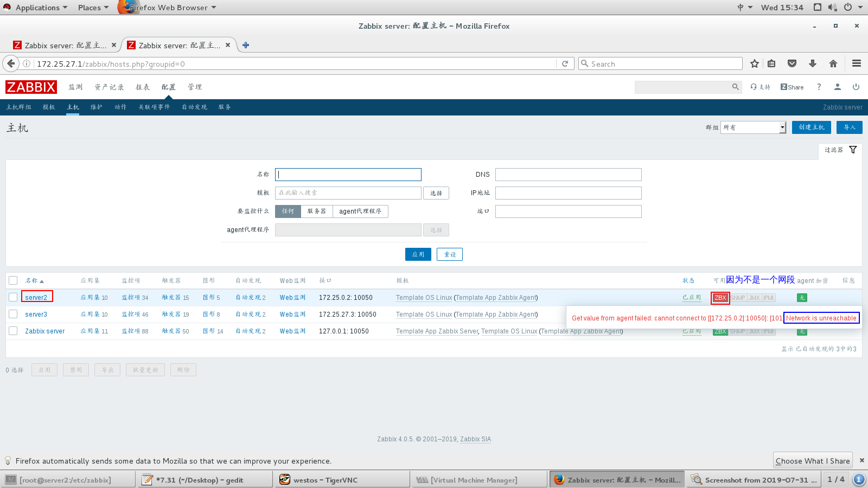Click the DNS filter input field

tap(569, 175)
